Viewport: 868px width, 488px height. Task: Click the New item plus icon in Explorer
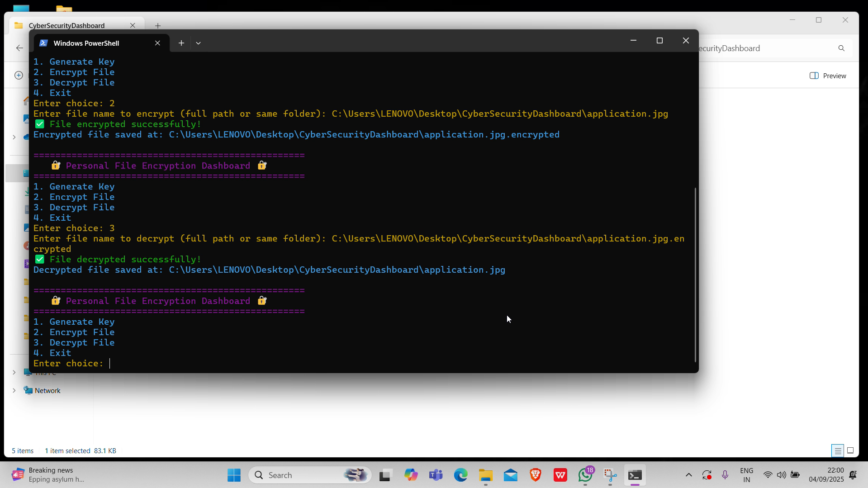[x=19, y=76]
